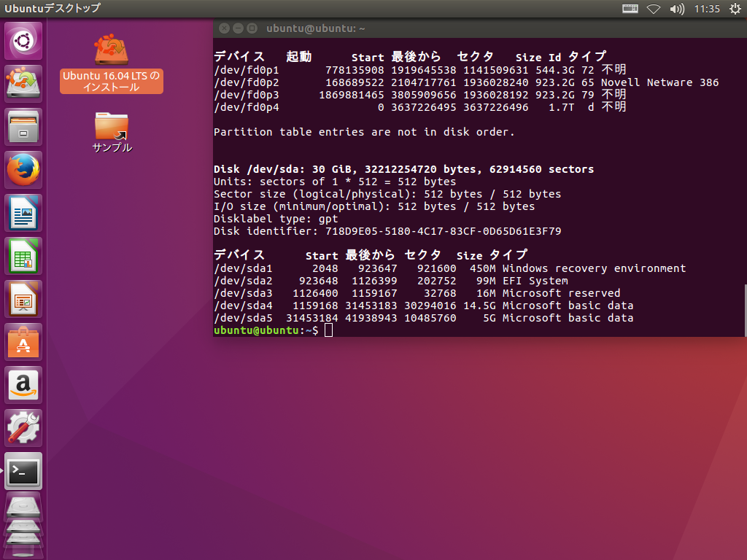The image size is (747, 560).
Task: Click the '450M' size value
Action: (483, 268)
